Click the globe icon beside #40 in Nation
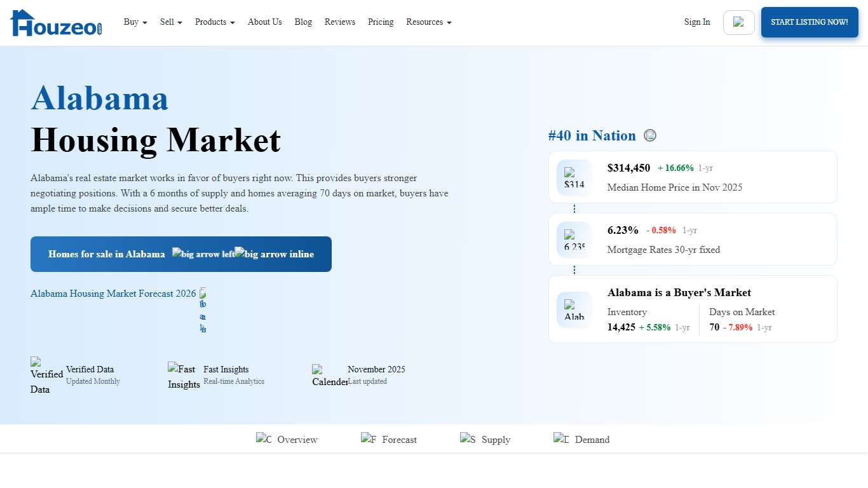 [x=650, y=135]
